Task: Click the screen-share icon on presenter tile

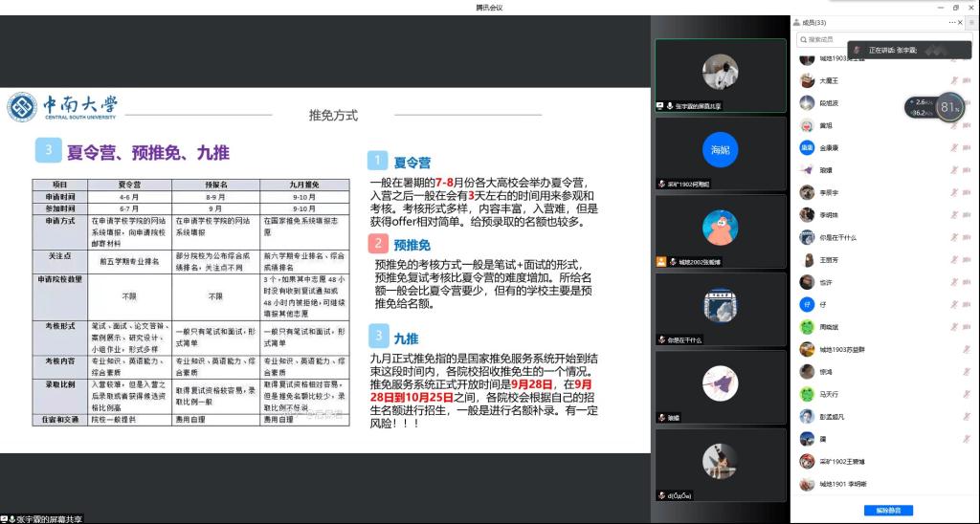Action: [x=660, y=105]
